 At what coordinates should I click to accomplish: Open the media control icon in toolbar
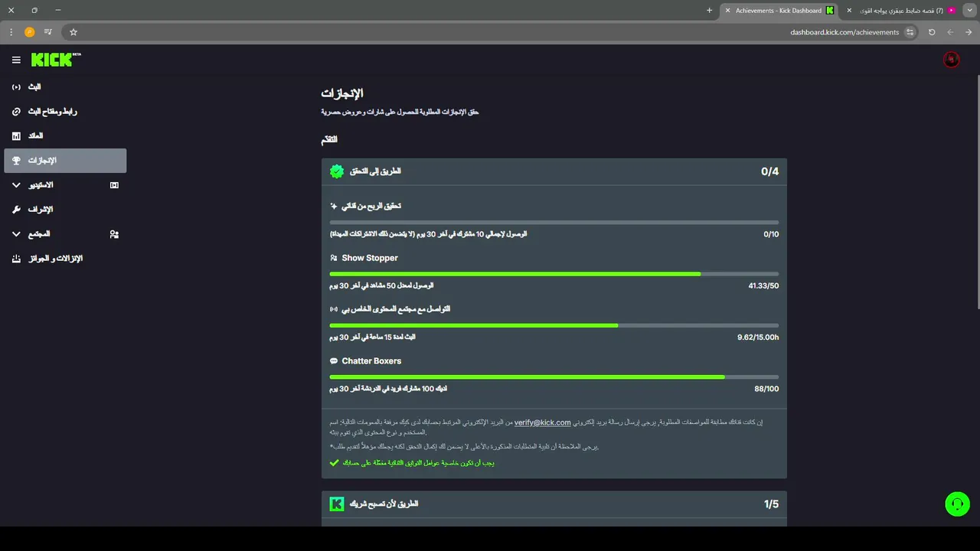(48, 32)
